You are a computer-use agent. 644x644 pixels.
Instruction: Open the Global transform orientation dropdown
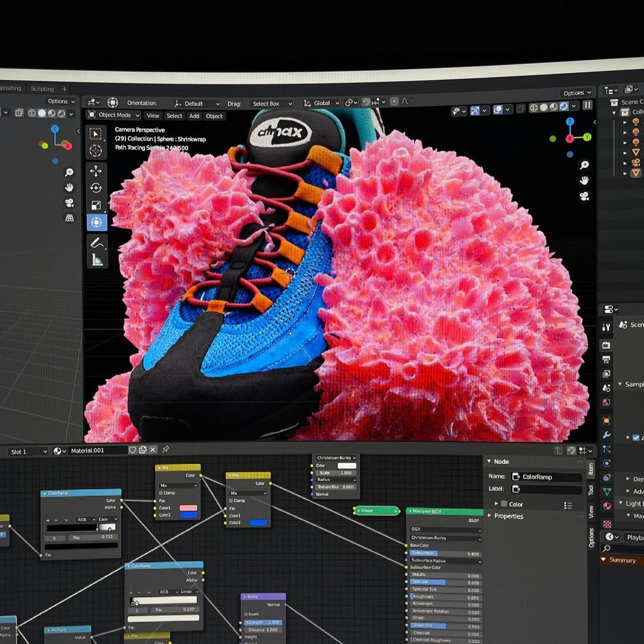coord(321,103)
